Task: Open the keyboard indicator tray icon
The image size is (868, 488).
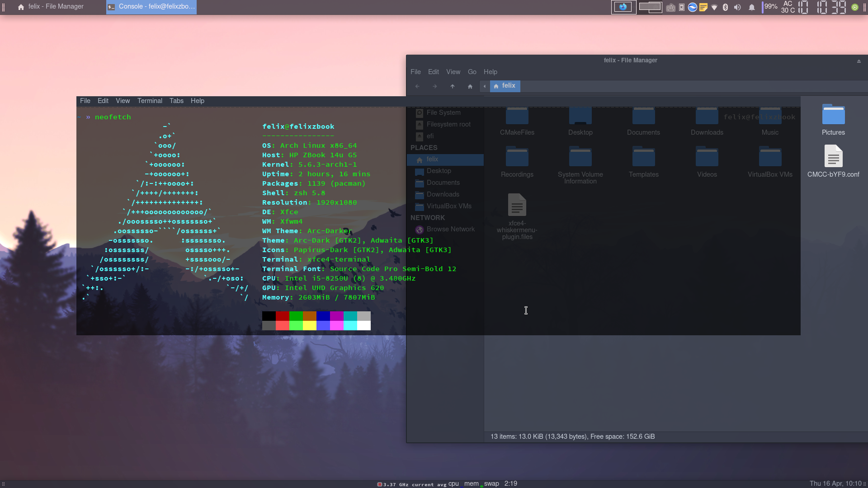Action: click(670, 7)
